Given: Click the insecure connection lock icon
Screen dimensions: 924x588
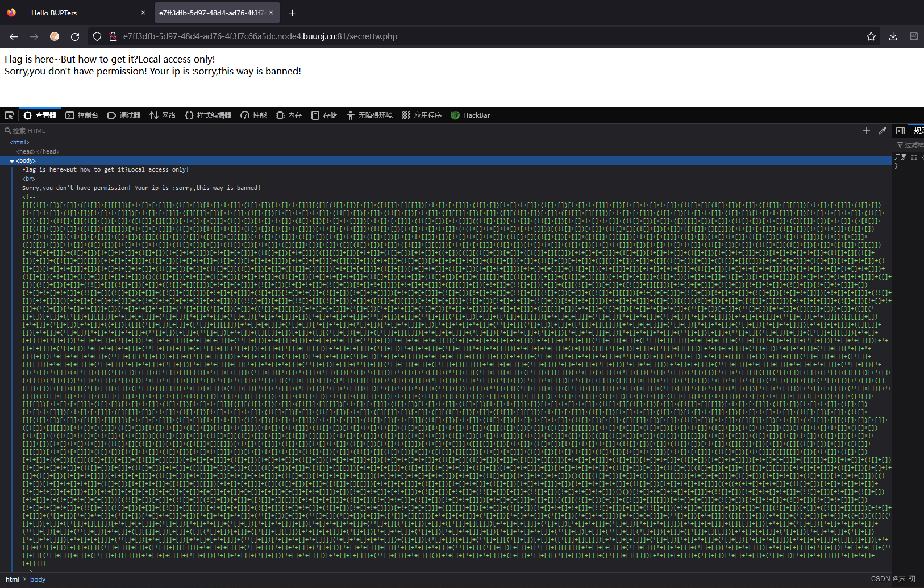Looking at the screenshot, I should (x=113, y=36).
